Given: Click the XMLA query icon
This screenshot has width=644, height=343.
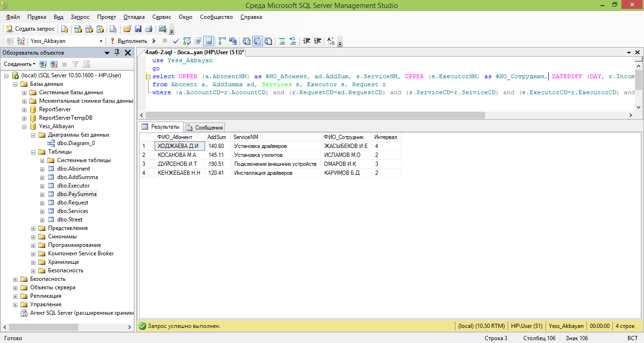Looking at the screenshot, I should coord(99,29).
